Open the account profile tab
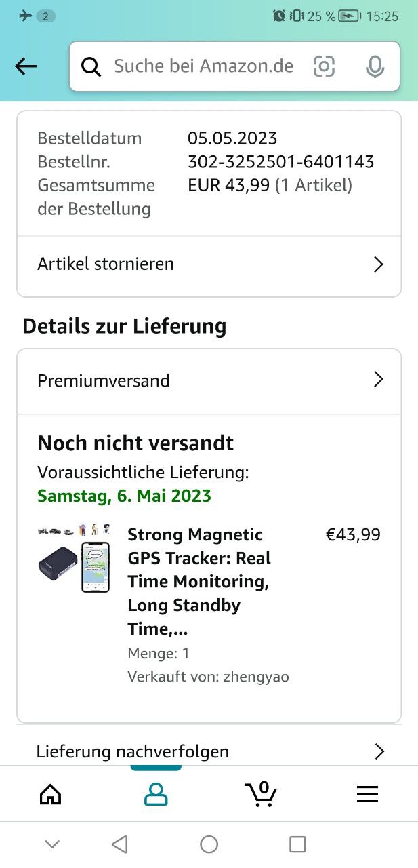The height and width of the screenshot is (868, 418). pyautogui.click(x=156, y=794)
